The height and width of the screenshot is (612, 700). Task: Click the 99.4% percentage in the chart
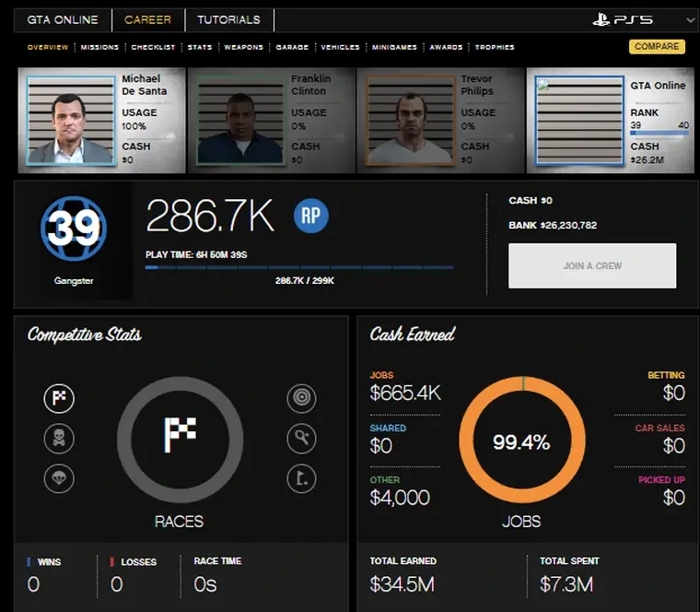(521, 442)
